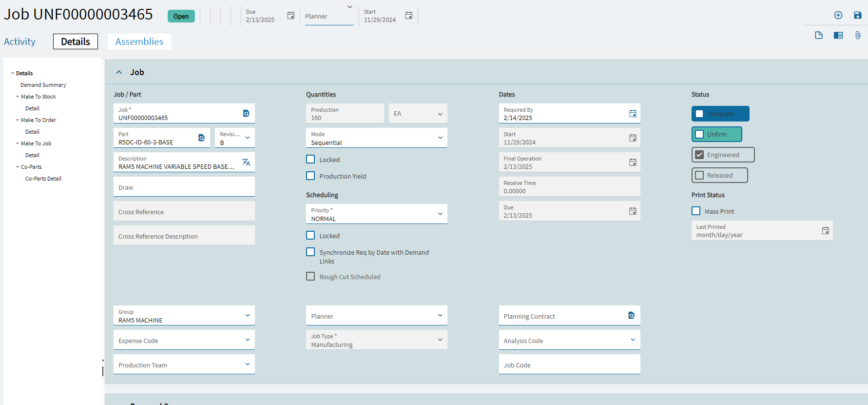Click the Required By date field
Viewport: 868px width, 405px height.
570,113
